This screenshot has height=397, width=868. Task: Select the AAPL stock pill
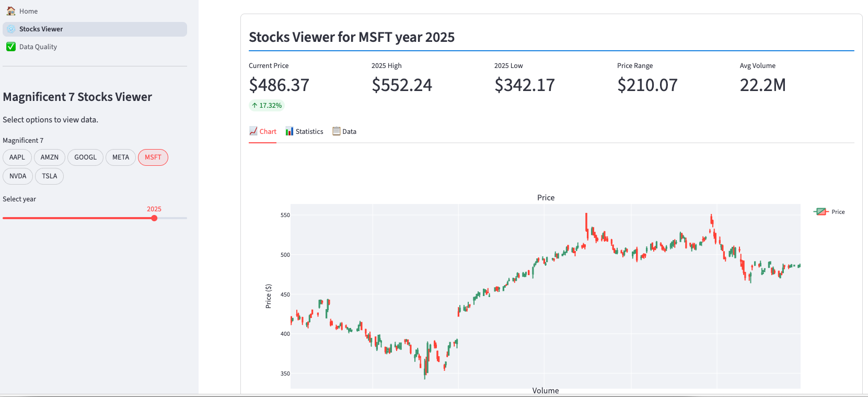tap(17, 157)
